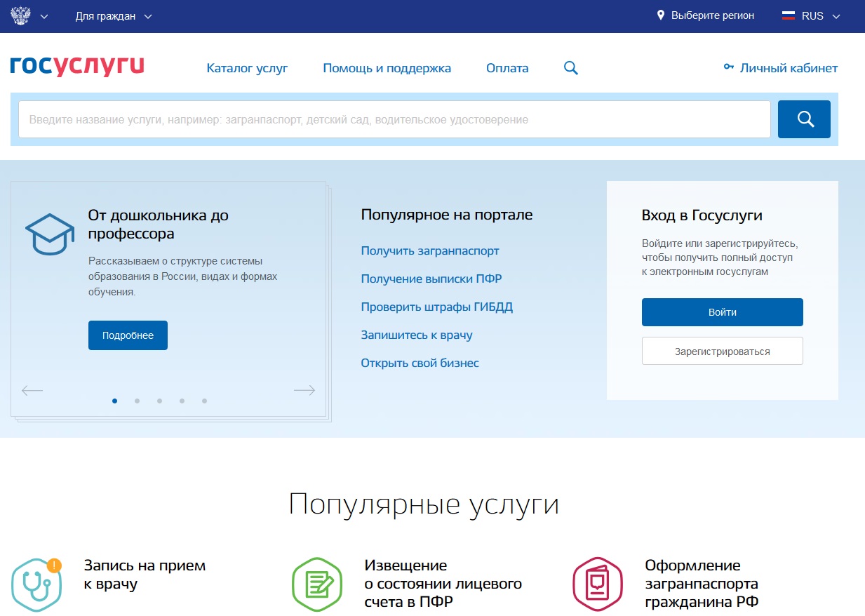Open "Открыть свой бизнес" link
This screenshot has height=616, width=865.
(x=420, y=363)
